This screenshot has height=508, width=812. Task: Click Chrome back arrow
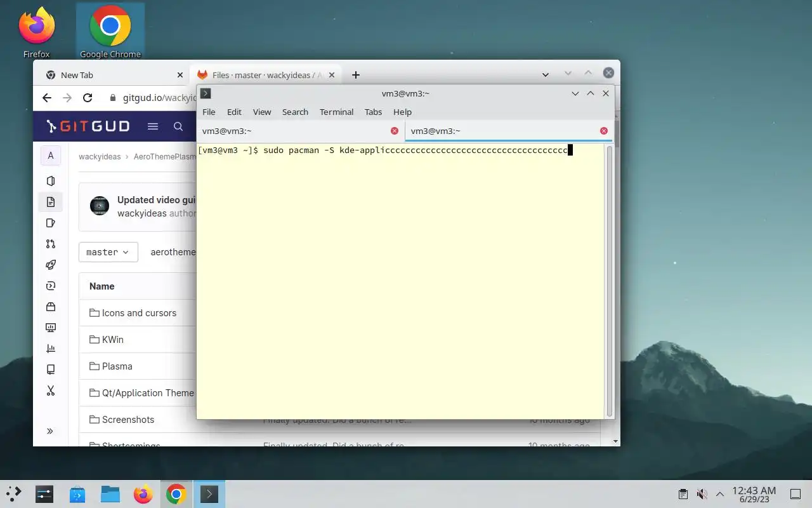click(46, 98)
